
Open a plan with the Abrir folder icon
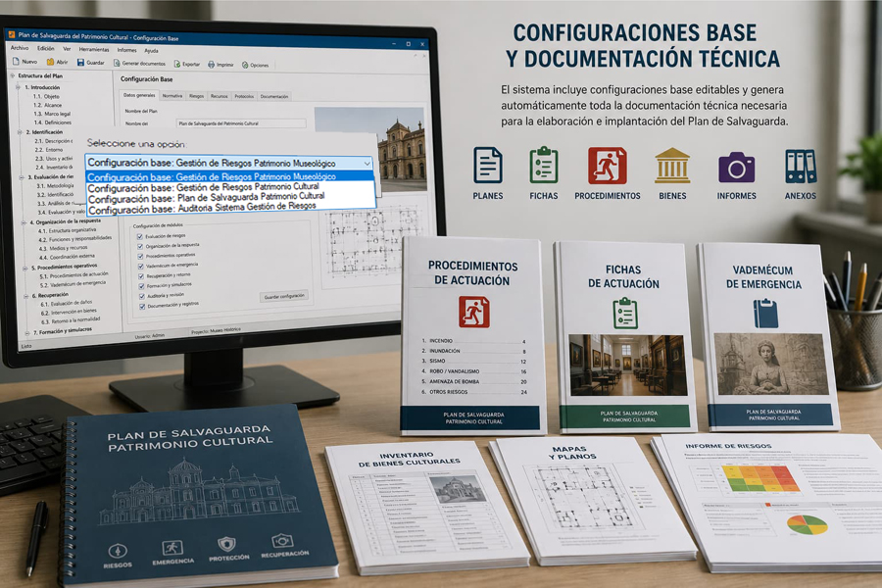click(x=50, y=62)
